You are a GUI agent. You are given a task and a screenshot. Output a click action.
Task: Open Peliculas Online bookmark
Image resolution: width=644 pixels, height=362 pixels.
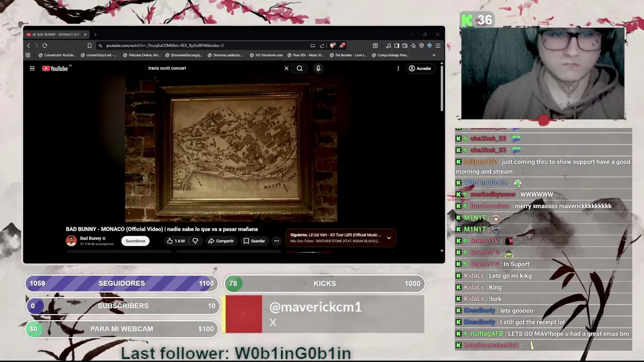[141, 55]
